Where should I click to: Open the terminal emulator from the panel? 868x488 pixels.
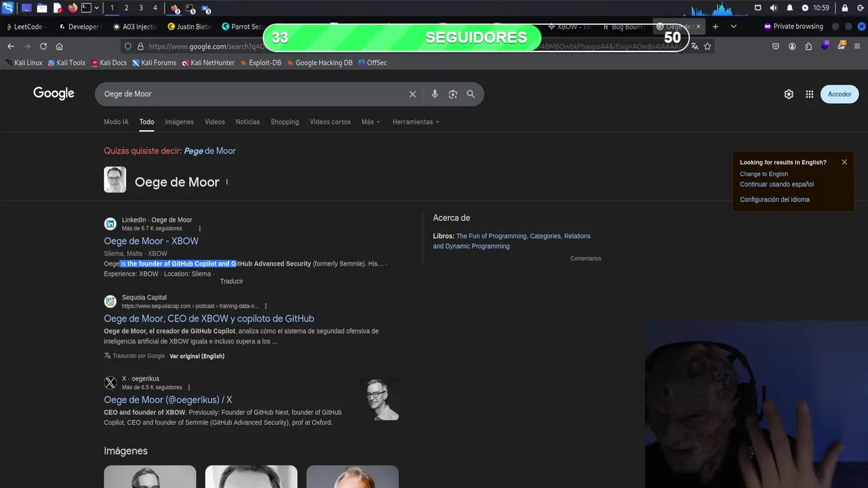86,8
